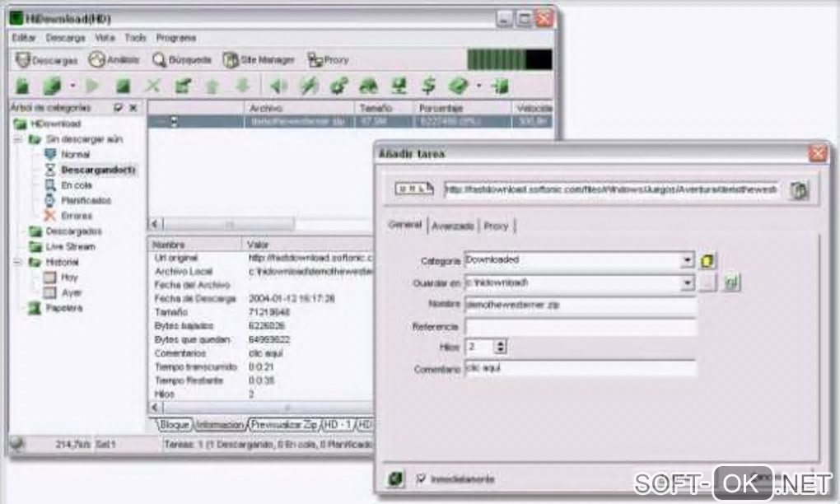Viewport: 840px width, 504px height.
Task: Close the Árbol de categorías panel
Action: [x=133, y=108]
